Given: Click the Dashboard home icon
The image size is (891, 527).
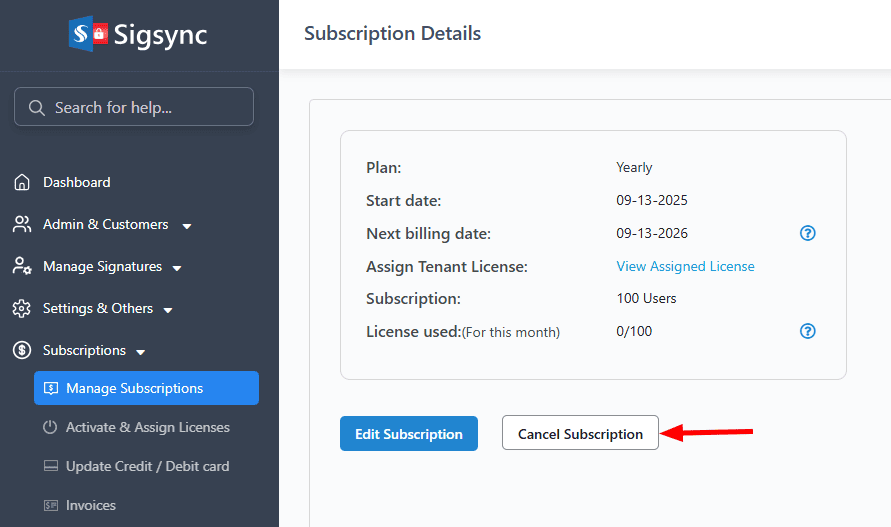Looking at the screenshot, I should [21, 183].
